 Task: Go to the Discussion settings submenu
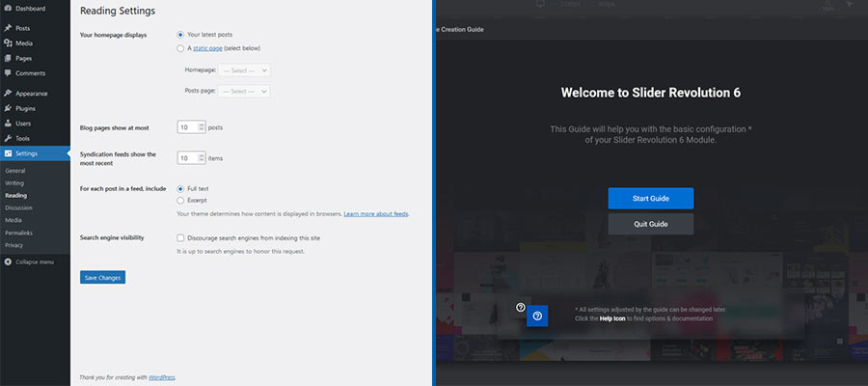[x=18, y=207]
